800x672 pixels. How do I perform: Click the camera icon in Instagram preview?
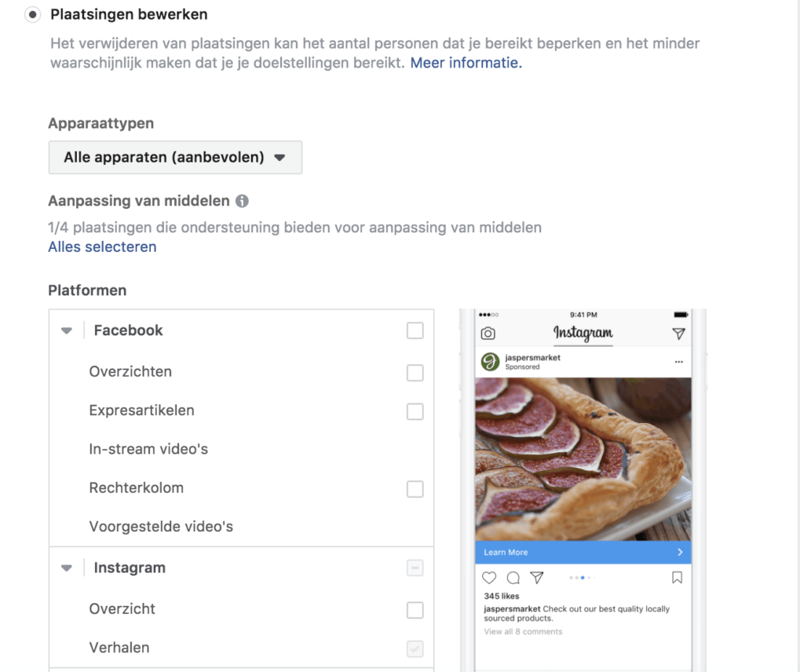click(488, 334)
